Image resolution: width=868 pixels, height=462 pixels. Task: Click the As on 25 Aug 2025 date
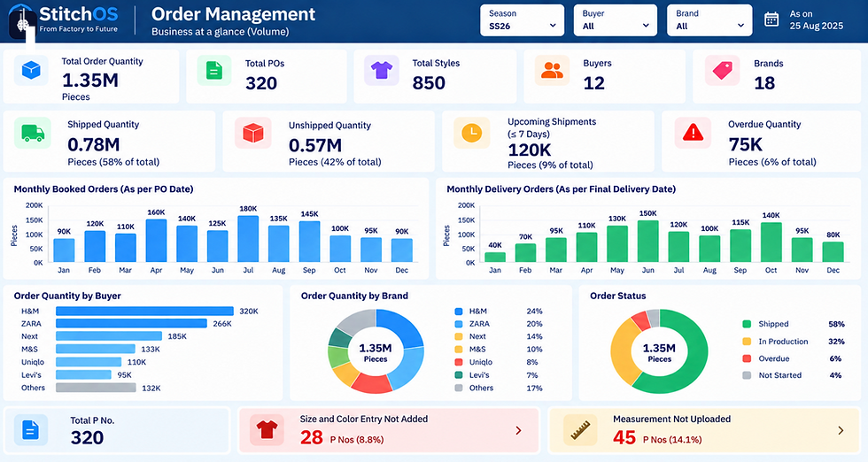coord(816,20)
